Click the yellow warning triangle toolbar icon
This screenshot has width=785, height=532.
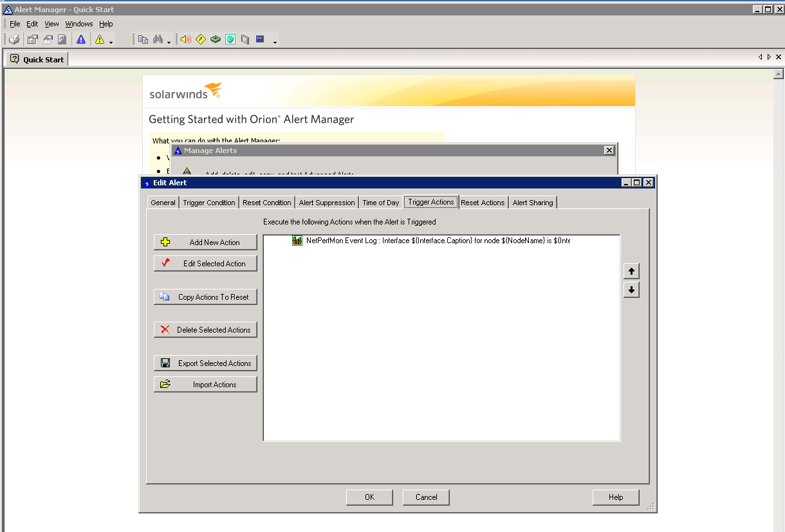(x=100, y=39)
